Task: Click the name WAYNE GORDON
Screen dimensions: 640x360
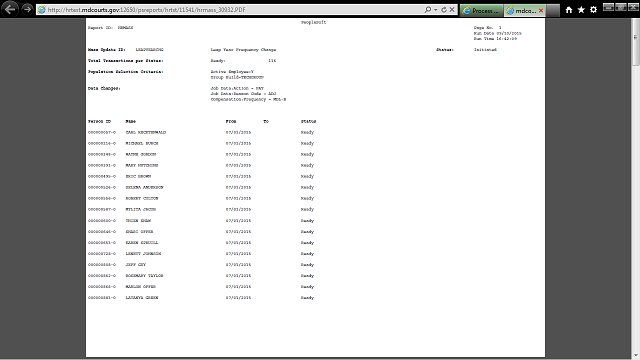Action: (x=141, y=155)
